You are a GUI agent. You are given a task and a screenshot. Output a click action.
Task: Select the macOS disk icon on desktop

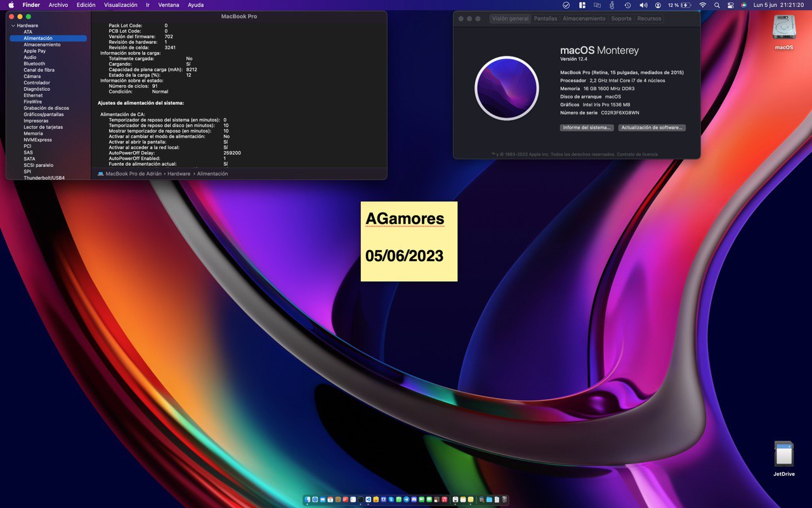pos(784,32)
